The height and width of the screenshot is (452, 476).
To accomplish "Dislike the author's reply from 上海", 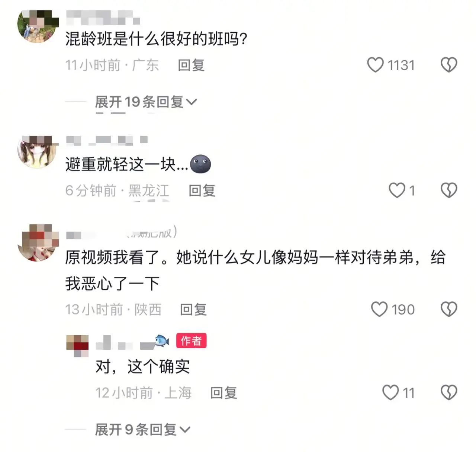I will click(449, 392).
